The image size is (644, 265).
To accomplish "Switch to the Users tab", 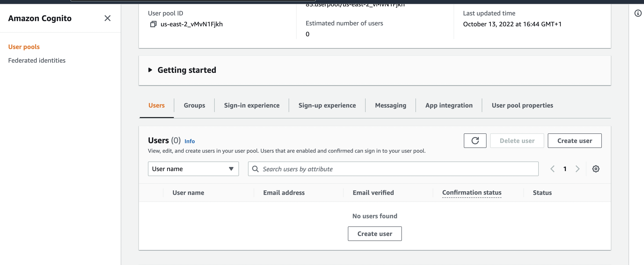I will coord(157,106).
